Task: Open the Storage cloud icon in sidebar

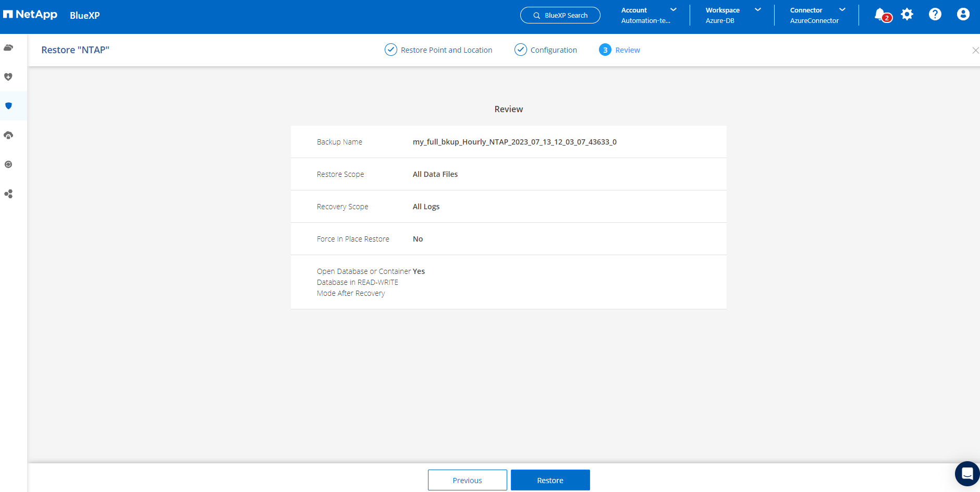Action: (8, 48)
